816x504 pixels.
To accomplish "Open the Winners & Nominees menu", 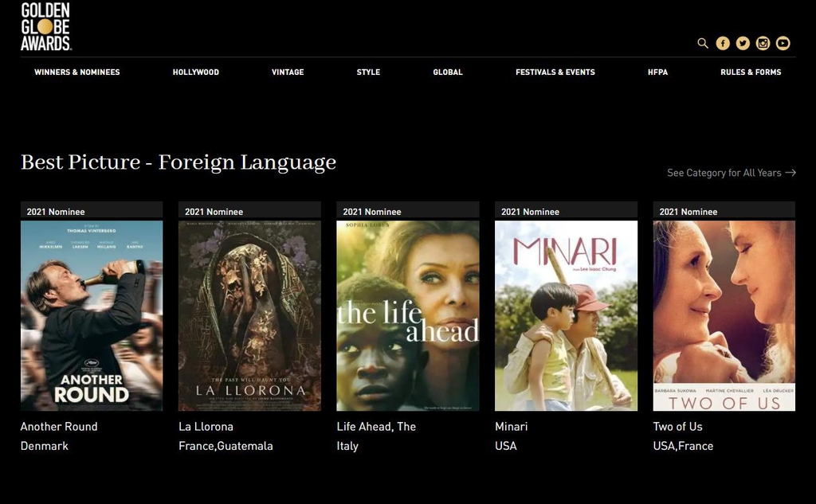I will click(77, 72).
